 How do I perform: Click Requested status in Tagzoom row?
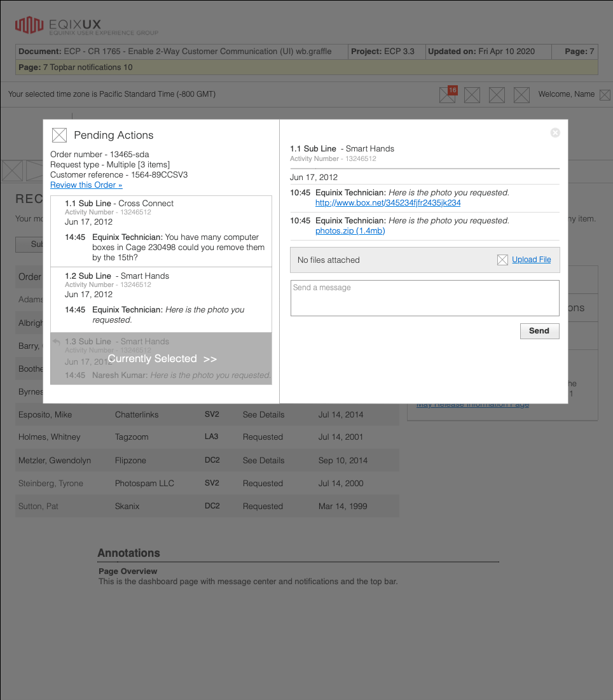[x=263, y=437]
